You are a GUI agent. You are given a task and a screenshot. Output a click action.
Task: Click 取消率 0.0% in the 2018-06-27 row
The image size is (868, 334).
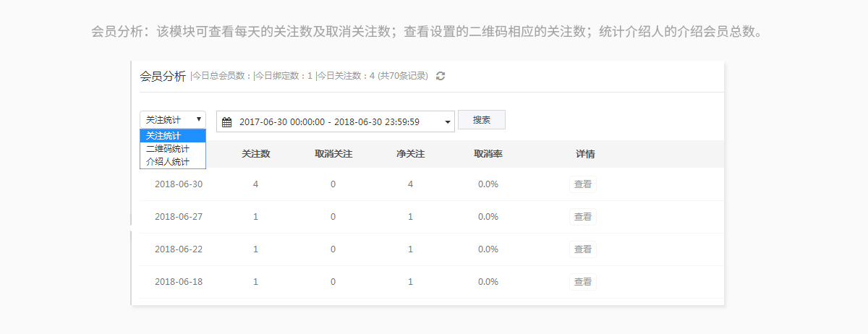tap(488, 217)
